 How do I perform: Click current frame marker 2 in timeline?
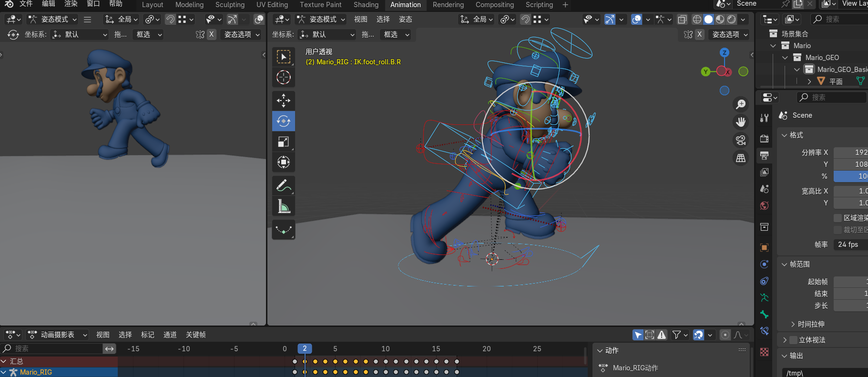coord(305,348)
